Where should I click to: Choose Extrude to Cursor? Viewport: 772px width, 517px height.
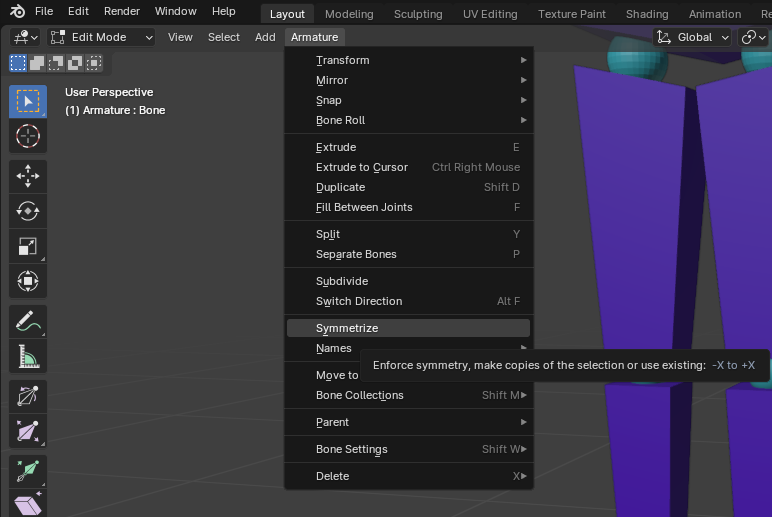pos(409,167)
